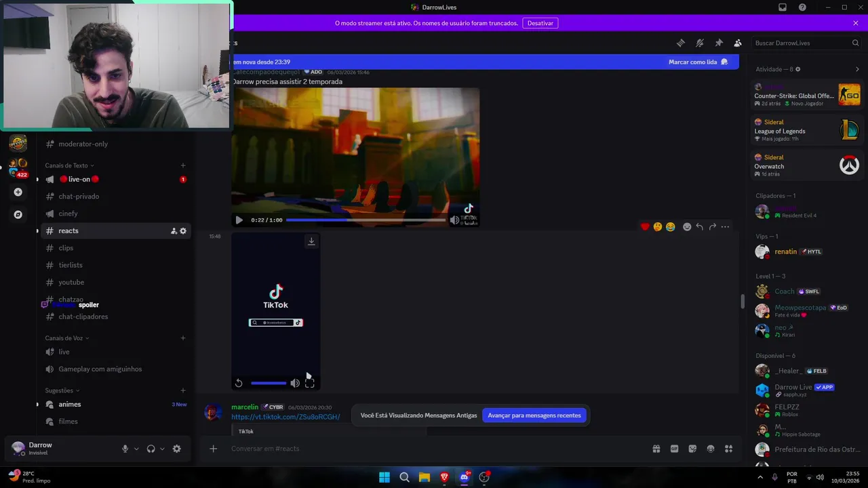Open Overwatch activity card
This screenshot has width=868, height=488.
807,165
